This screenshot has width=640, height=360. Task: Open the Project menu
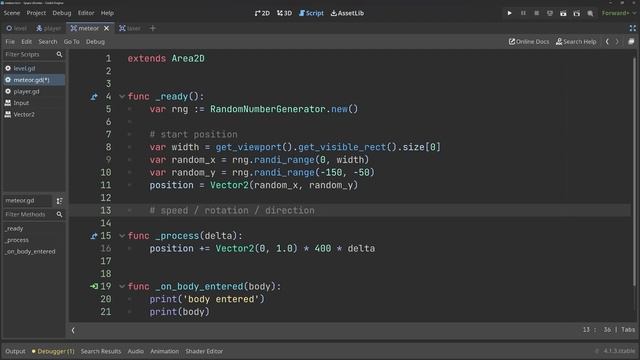36,13
